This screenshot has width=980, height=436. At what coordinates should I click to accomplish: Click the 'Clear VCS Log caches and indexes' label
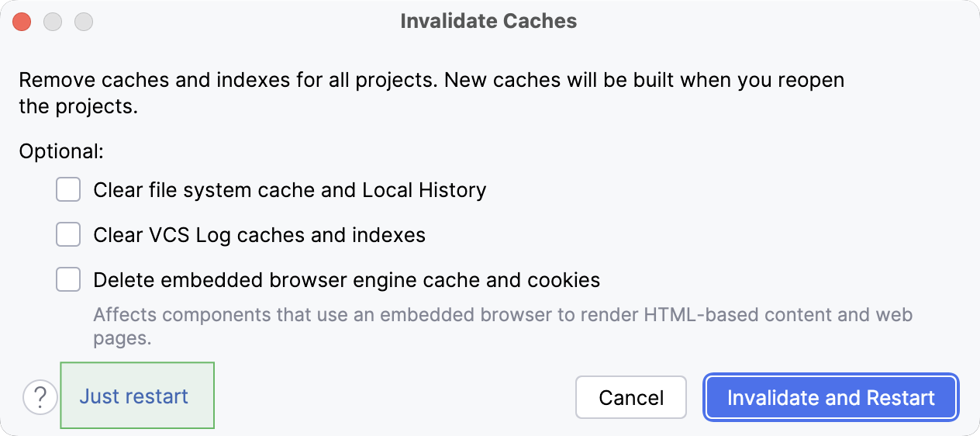tap(259, 235)
